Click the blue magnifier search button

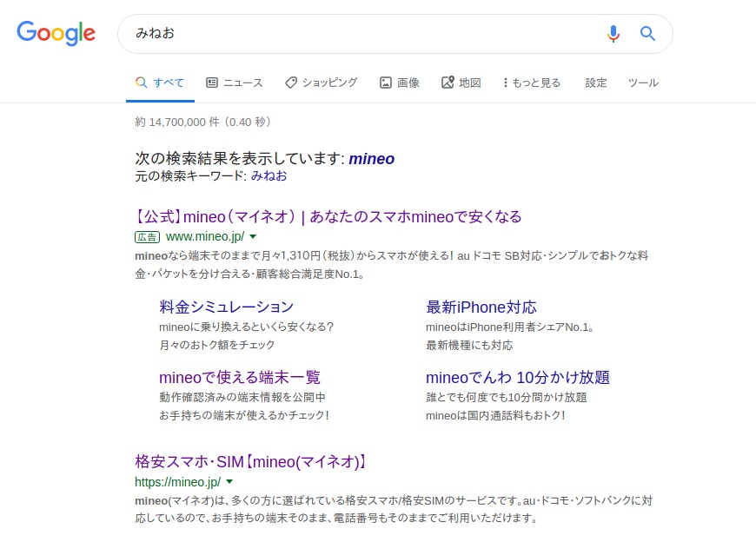pyautogui.click(x=647, y=34)
